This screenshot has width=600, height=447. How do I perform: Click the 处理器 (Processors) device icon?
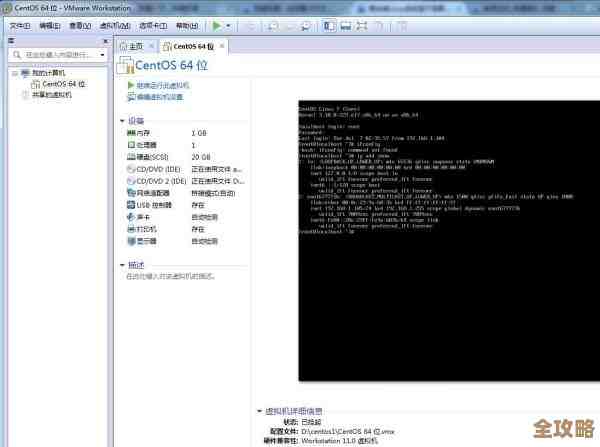point(131,145)
